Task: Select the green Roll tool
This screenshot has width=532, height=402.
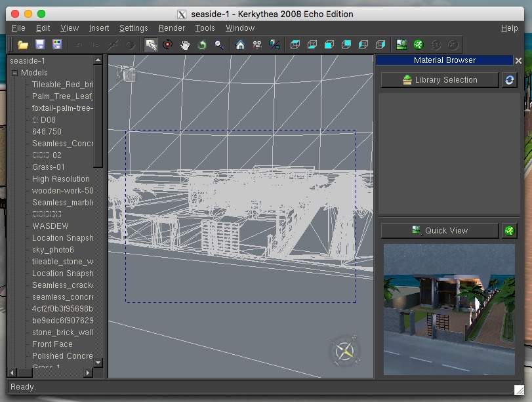Action: click(x=202, y=45)
